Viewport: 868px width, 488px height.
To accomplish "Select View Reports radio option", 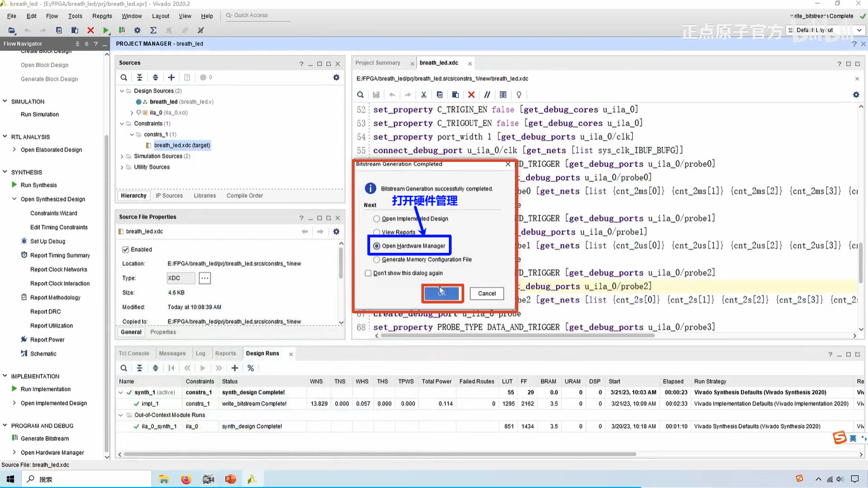I will coord(377,232).
